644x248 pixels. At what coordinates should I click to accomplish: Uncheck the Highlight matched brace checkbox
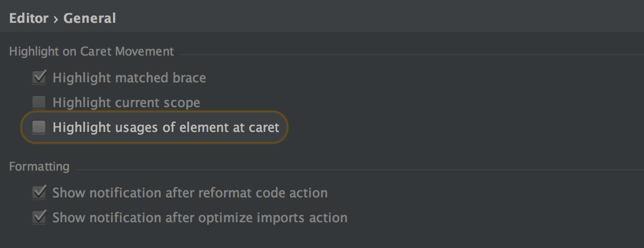(x=39, y=77)
